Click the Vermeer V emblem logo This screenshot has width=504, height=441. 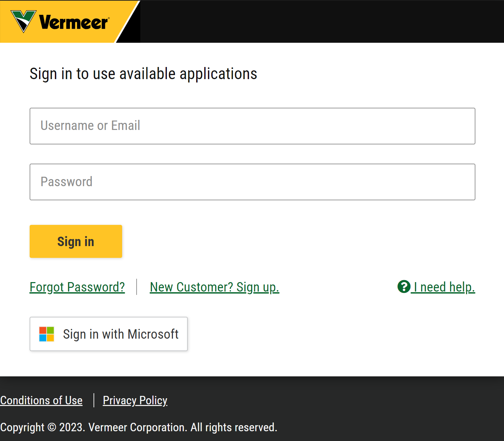[24, 21]
